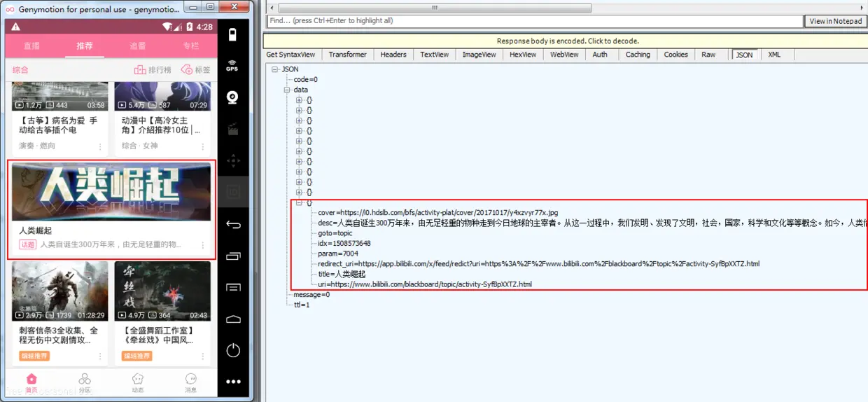This screenshot has height=402, width=868.
Task: Select the idx=1508573648 tree row
Action: (344, 243)
